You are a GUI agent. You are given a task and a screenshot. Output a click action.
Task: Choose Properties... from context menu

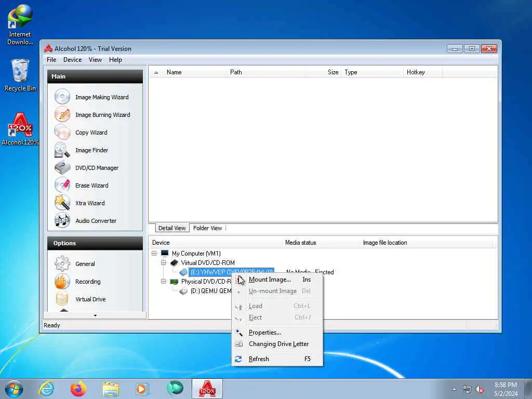pyautogui.click(x=277, y=332)
